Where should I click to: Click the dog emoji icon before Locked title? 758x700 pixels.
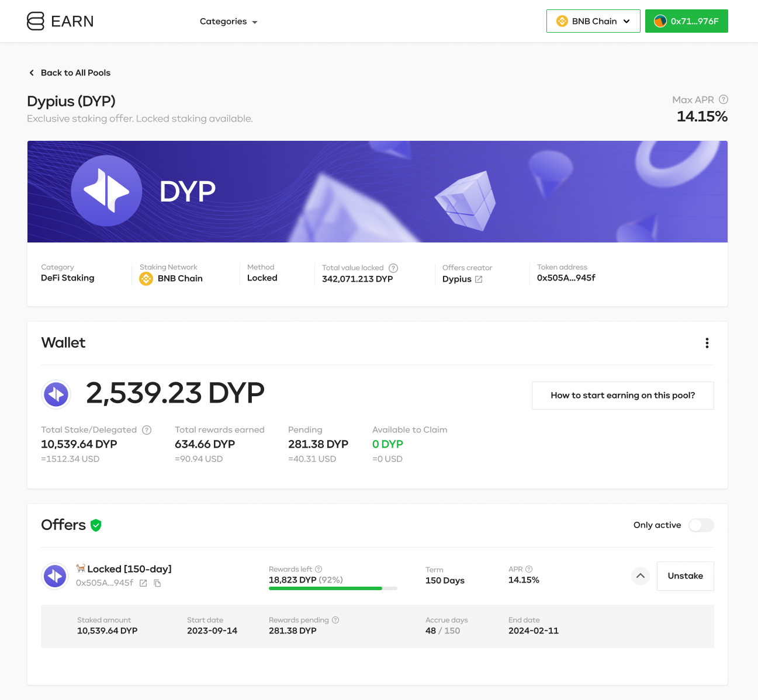81,569
